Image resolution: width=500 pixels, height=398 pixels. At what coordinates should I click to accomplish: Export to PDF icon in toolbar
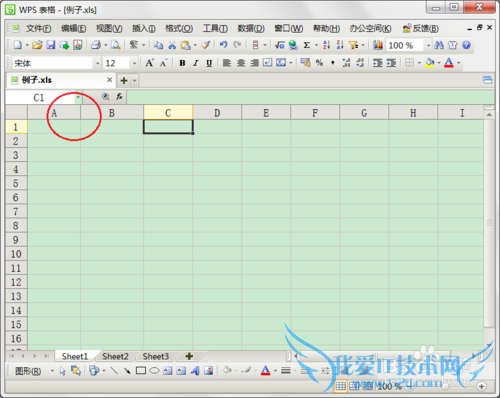point(78,45)
